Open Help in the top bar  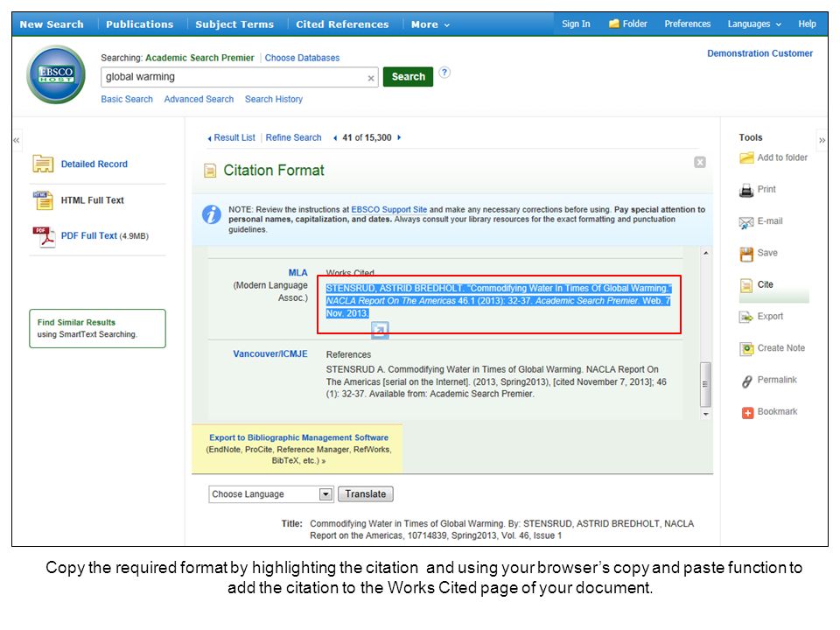pyautogui.click(x=807, y=24)
